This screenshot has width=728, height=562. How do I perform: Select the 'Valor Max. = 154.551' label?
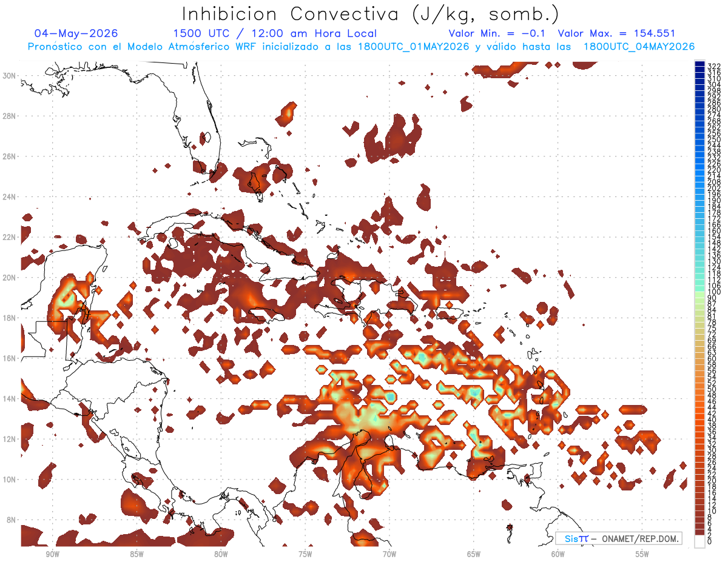click(x=616, y=33)
